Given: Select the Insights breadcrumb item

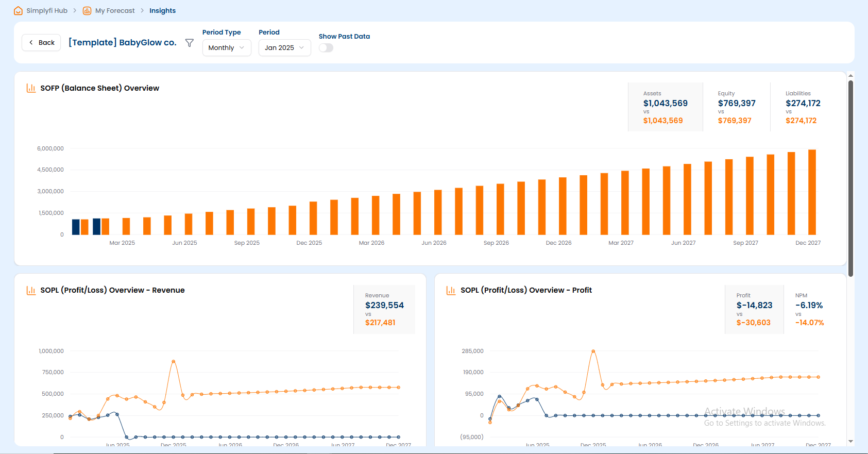Looking at the screenshot, I should [x=162, y=11].
